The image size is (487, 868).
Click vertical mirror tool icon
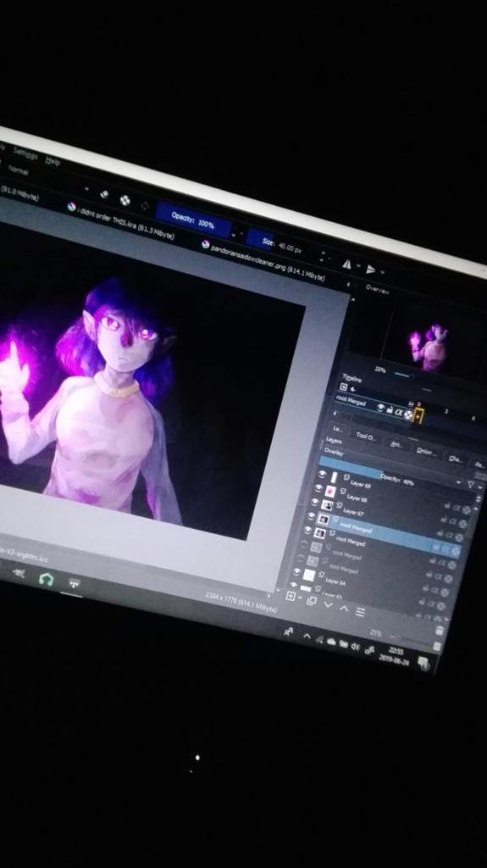tap(371, 270)
